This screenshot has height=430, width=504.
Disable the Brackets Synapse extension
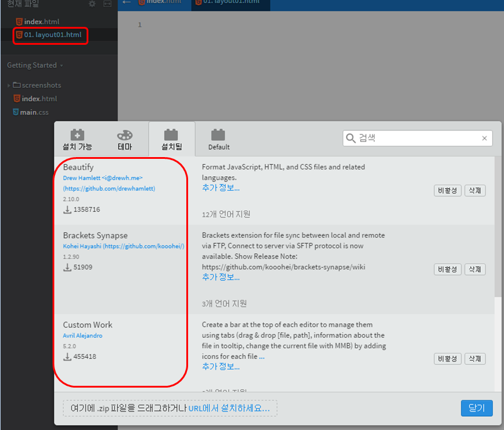447,269
